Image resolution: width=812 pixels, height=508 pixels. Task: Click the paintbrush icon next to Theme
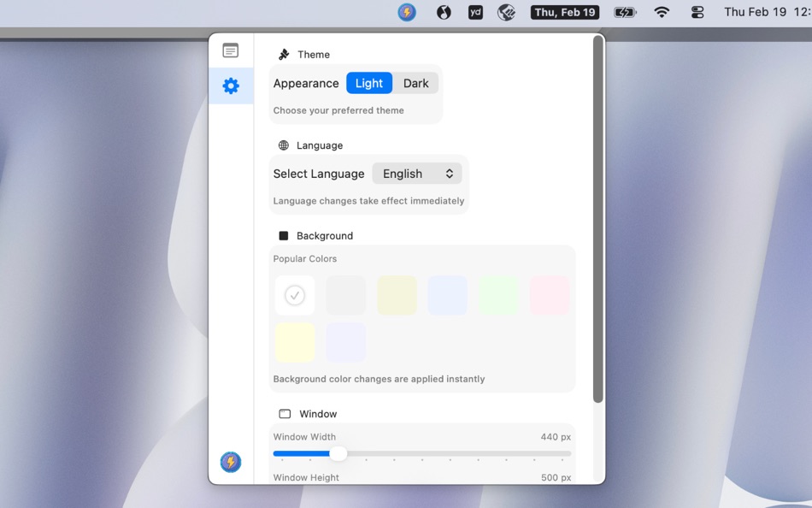[284, 54]
